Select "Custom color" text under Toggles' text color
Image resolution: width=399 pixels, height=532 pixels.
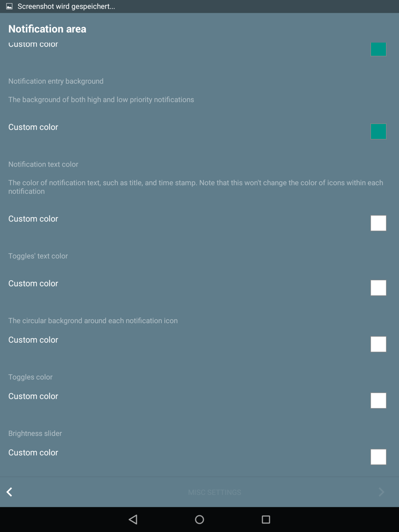[33, 283]
